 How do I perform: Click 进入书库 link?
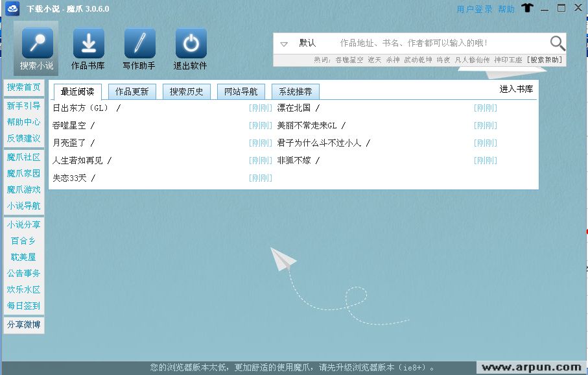[516, 90]
